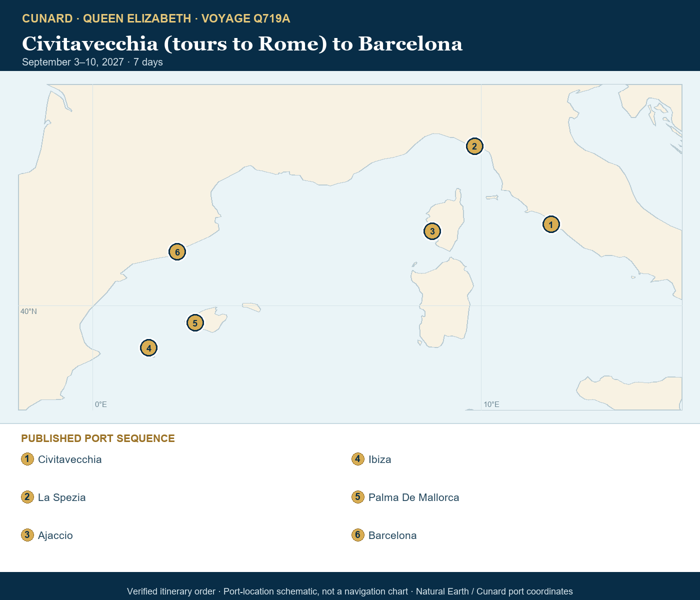
Task: Click the footer verified itinerary note
Action: [350, 591]
